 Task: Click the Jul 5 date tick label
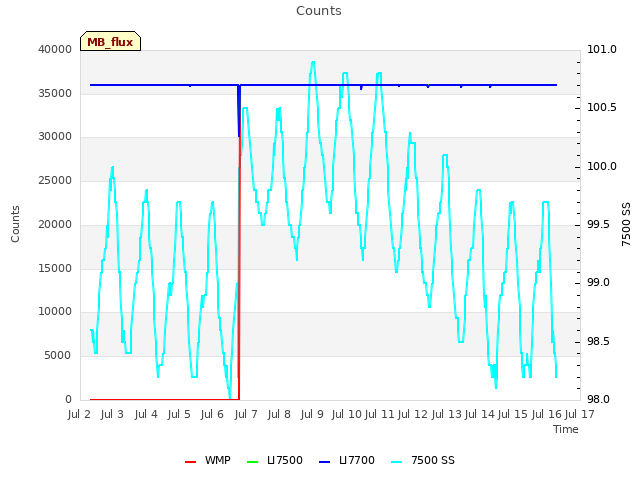click(179, 414)
